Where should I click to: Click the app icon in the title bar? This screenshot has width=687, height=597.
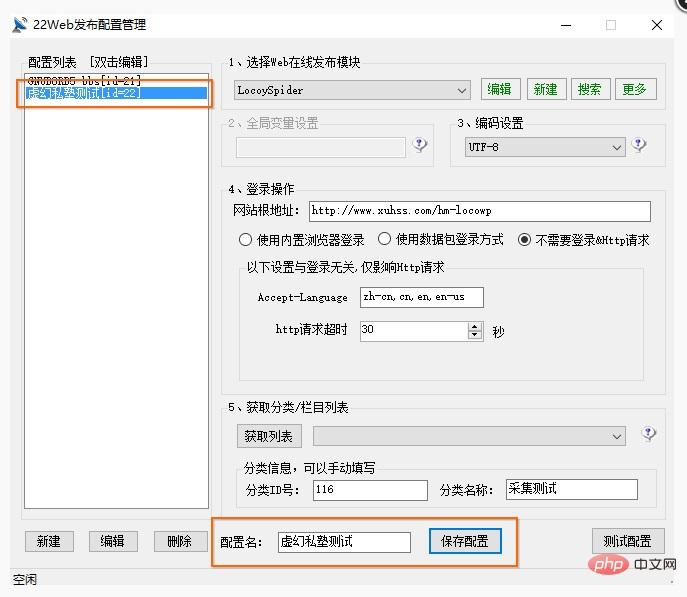point(19,25)
